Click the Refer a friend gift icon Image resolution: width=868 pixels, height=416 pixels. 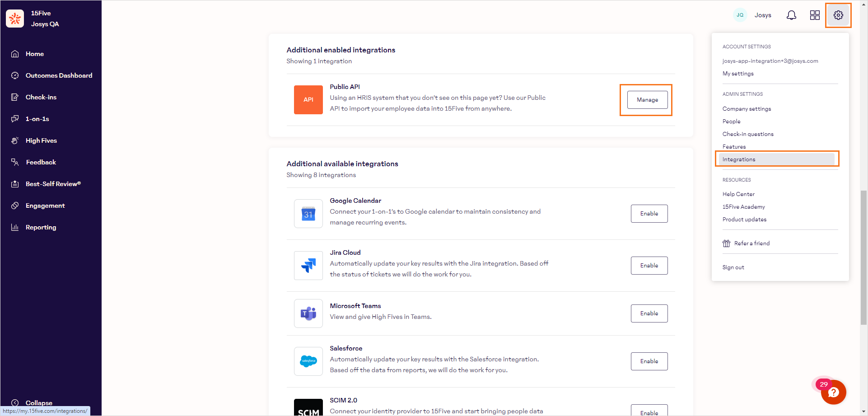(726, 243)
